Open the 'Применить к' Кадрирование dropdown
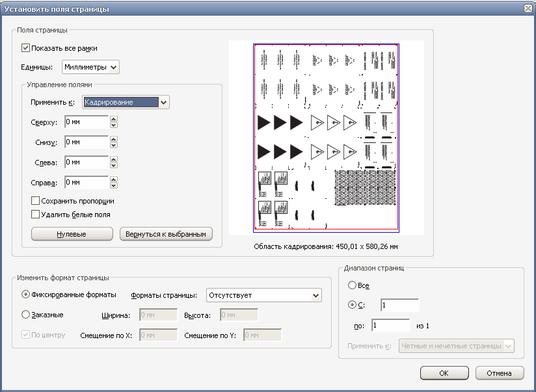 126,102
